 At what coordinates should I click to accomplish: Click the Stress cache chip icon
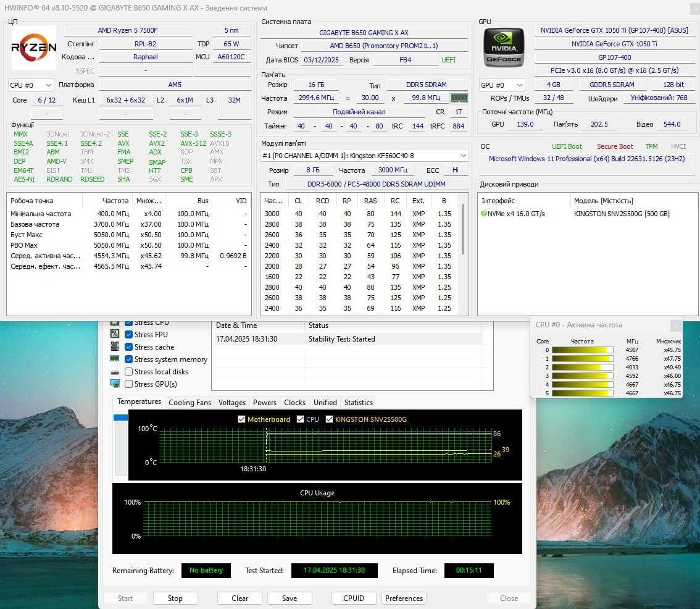[x=115, y=346]
